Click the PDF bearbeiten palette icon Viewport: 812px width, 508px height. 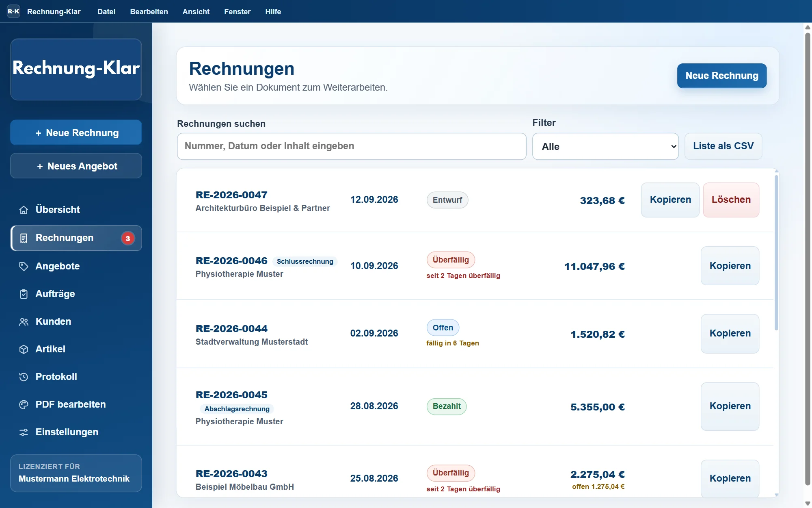tap(24, 404)
